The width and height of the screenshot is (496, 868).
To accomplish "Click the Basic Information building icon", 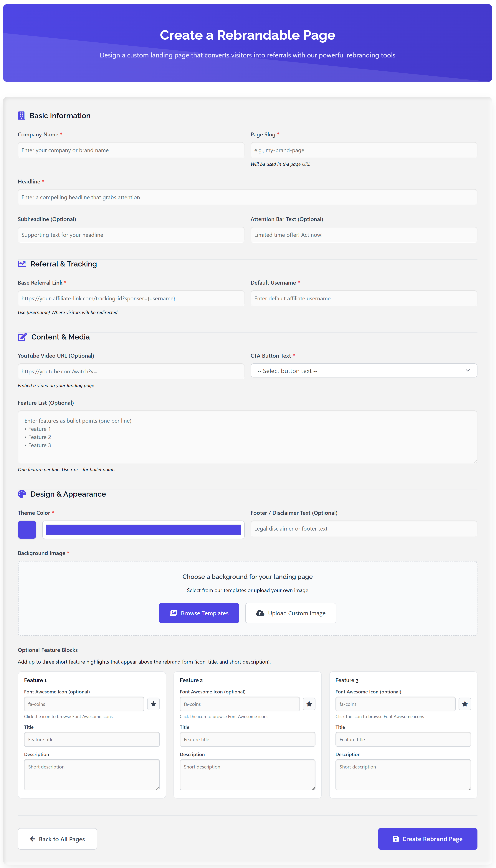I will (x=22, y=115).
